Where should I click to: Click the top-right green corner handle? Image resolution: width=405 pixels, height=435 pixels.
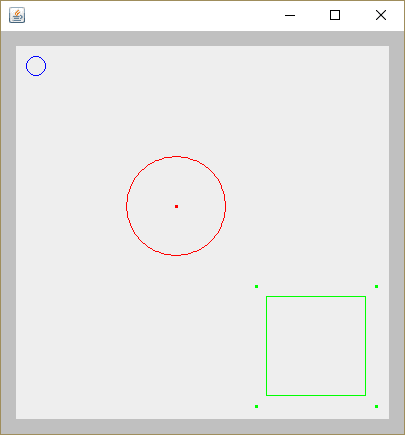376,286
